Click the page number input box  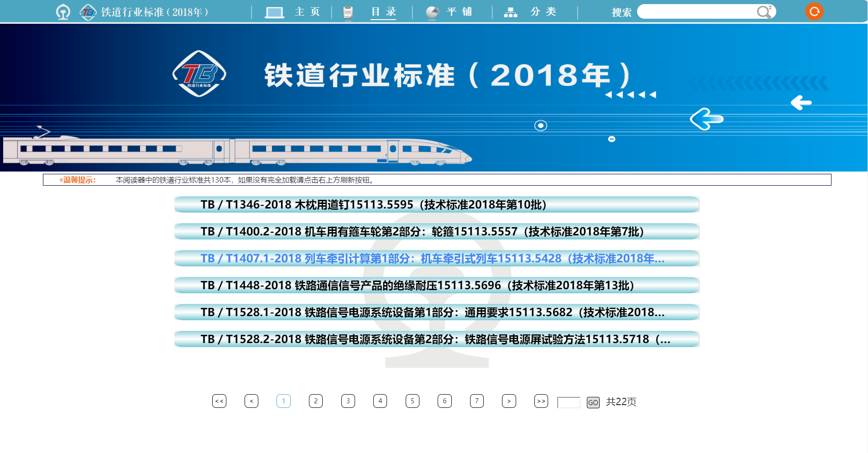569,402
